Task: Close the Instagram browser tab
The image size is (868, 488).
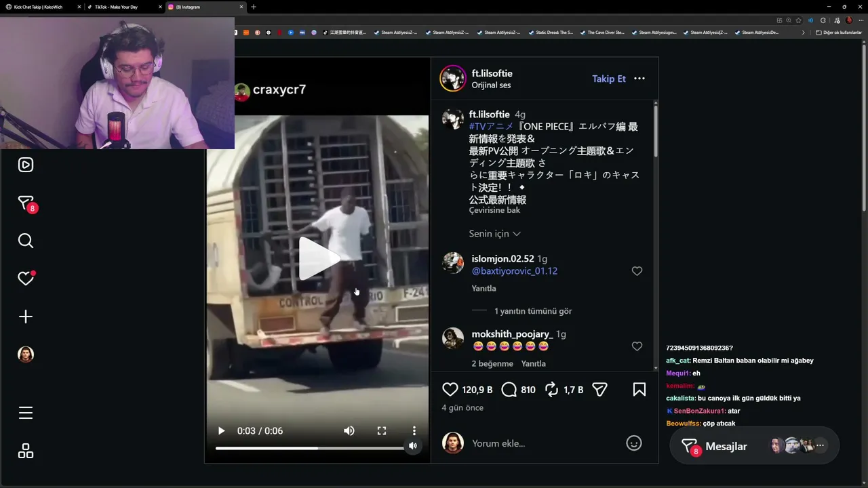Action: click(241, 7)
